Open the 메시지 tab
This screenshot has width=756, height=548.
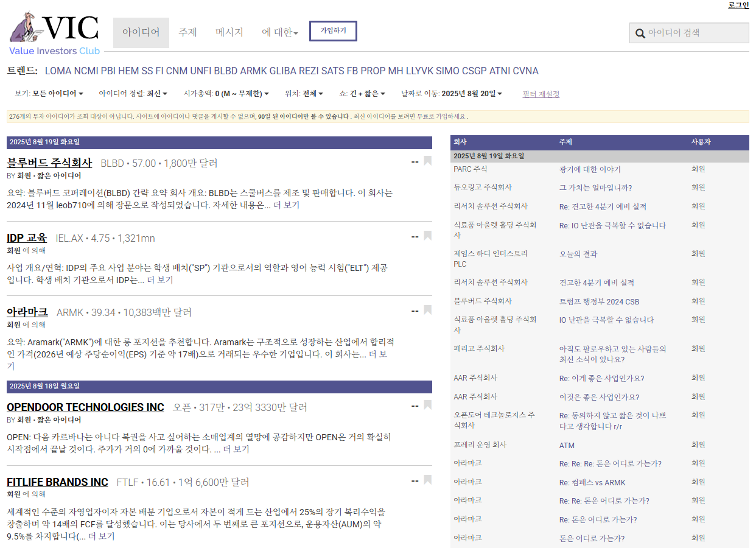[x=228, y=33]
